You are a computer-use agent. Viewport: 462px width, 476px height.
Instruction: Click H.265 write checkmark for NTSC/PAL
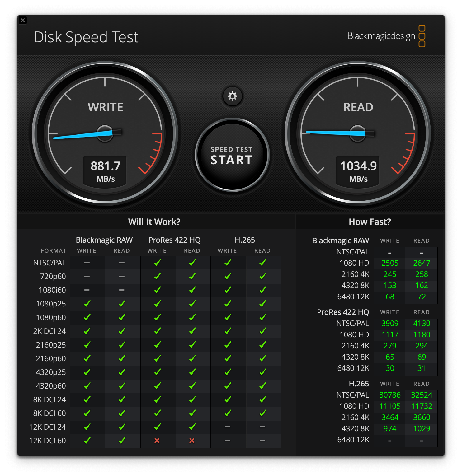(x=228, y=262)
